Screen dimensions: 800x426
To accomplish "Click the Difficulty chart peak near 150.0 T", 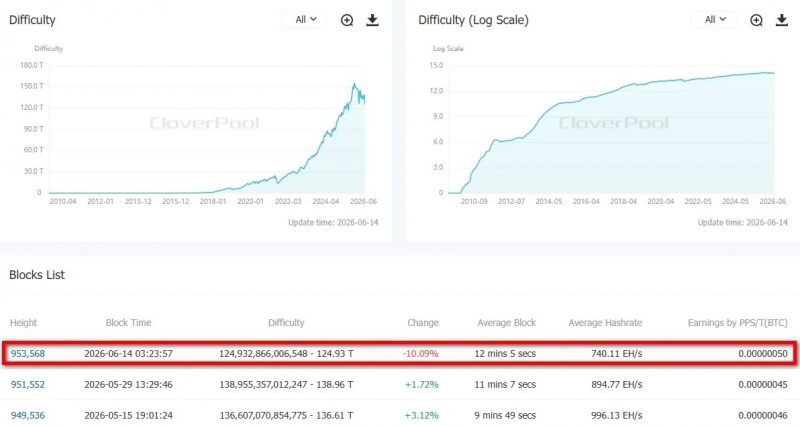I will coord(354,84).
